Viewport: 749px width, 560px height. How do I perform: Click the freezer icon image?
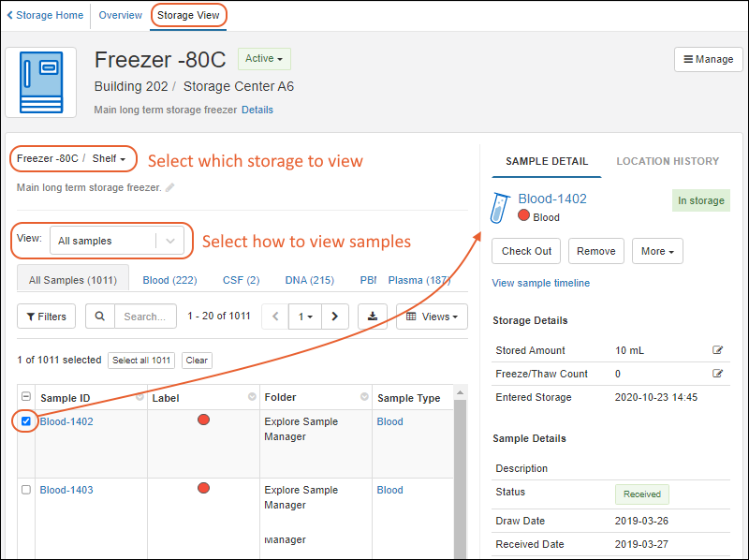pyautogui.click(x=41, y=82)
